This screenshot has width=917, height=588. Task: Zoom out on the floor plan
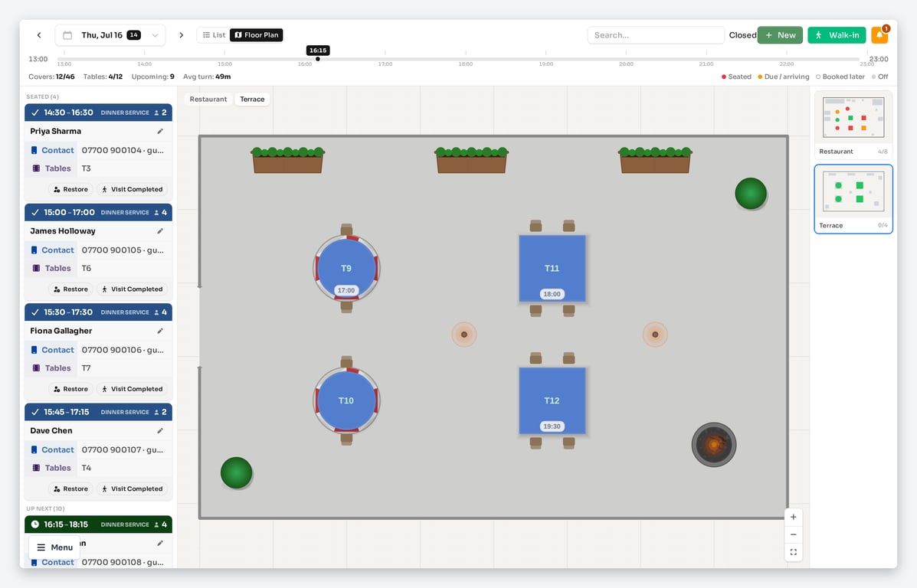[x=793, y=534]
